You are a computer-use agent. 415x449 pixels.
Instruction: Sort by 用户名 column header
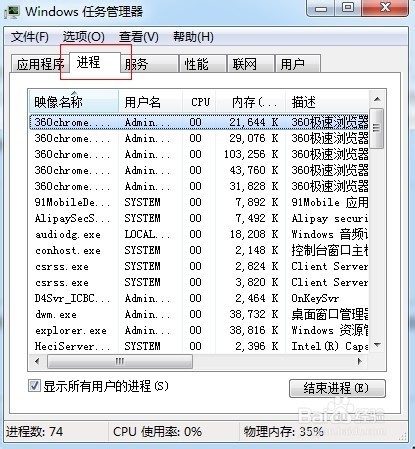click(150, 102)
